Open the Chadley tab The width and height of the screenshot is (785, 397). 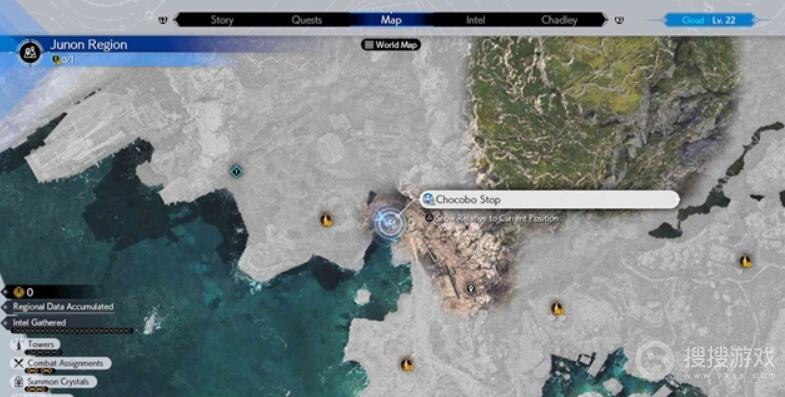pyautogui.click(x=559, y=20)
